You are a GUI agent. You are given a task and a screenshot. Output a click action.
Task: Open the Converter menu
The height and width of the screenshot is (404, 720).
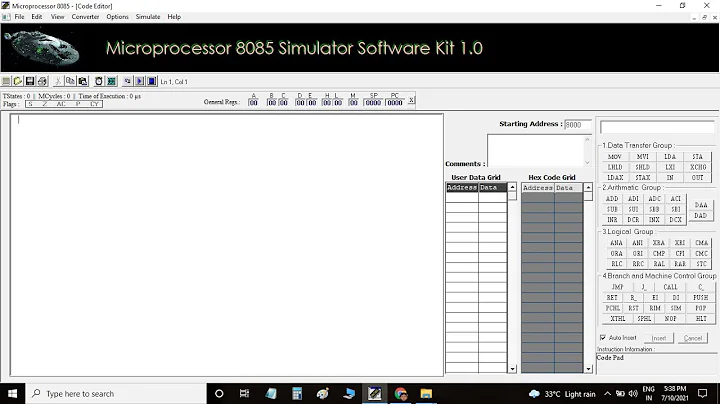click(x=85, y=17)
